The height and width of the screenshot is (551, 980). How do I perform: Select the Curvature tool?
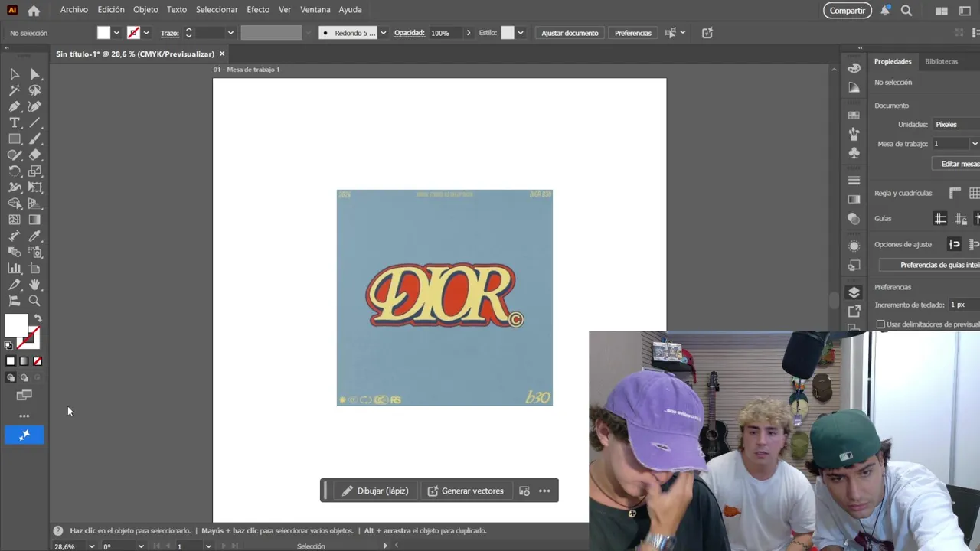tap(34, 106)
